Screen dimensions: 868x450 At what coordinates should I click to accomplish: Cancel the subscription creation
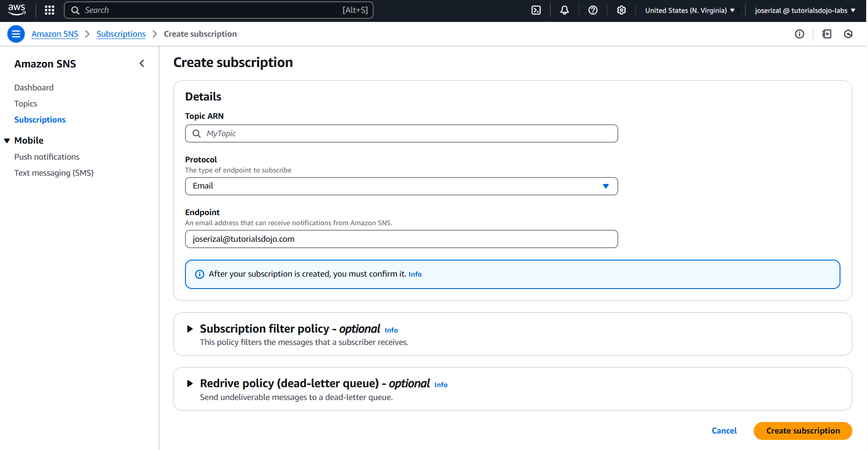724,431
